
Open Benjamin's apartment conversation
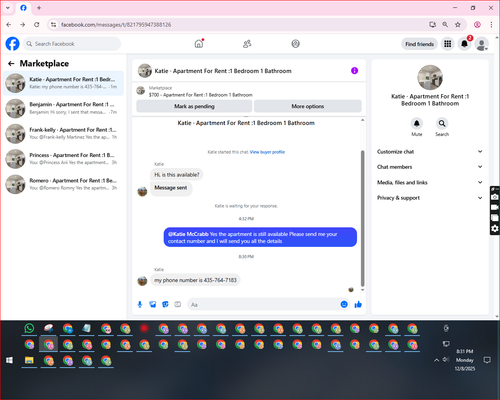click(64, 108)
